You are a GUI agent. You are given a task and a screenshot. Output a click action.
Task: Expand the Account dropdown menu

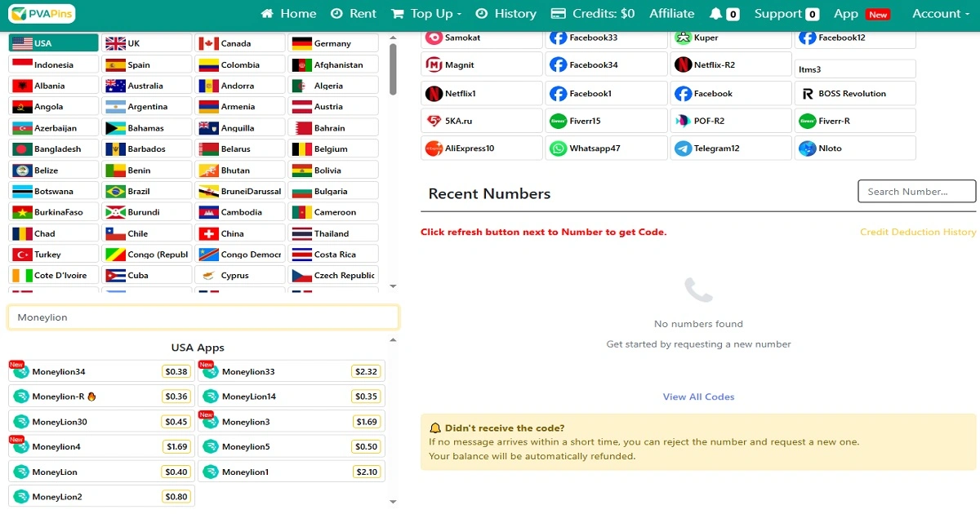[942, 14]
